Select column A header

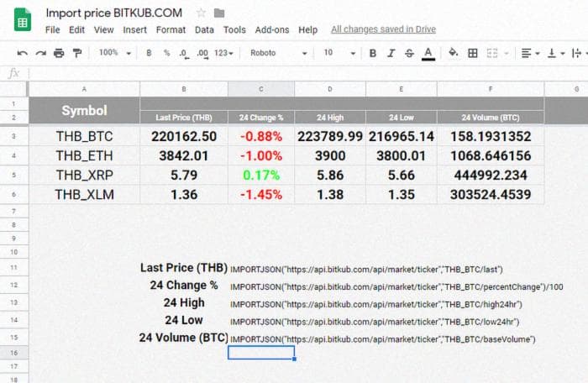[84, 89]
